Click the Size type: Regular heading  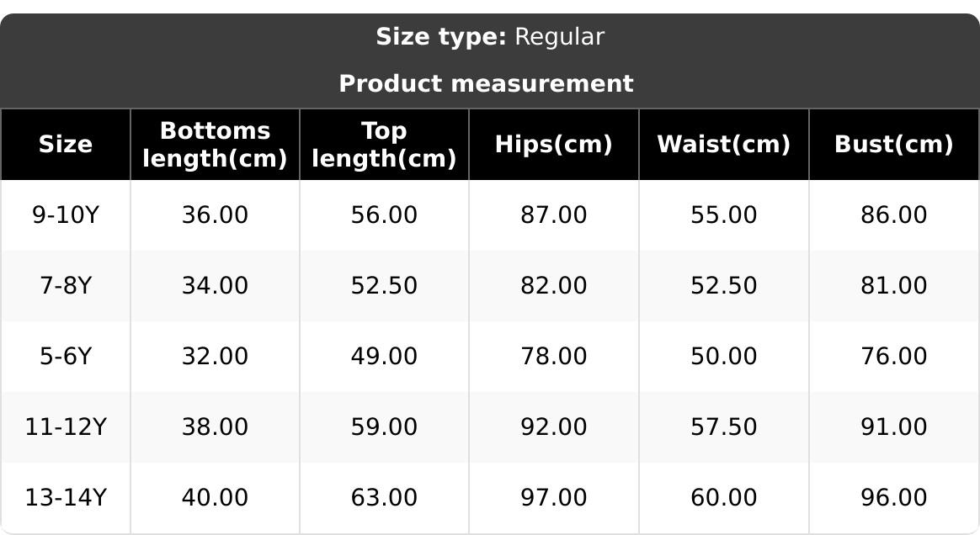pos(489,37)
